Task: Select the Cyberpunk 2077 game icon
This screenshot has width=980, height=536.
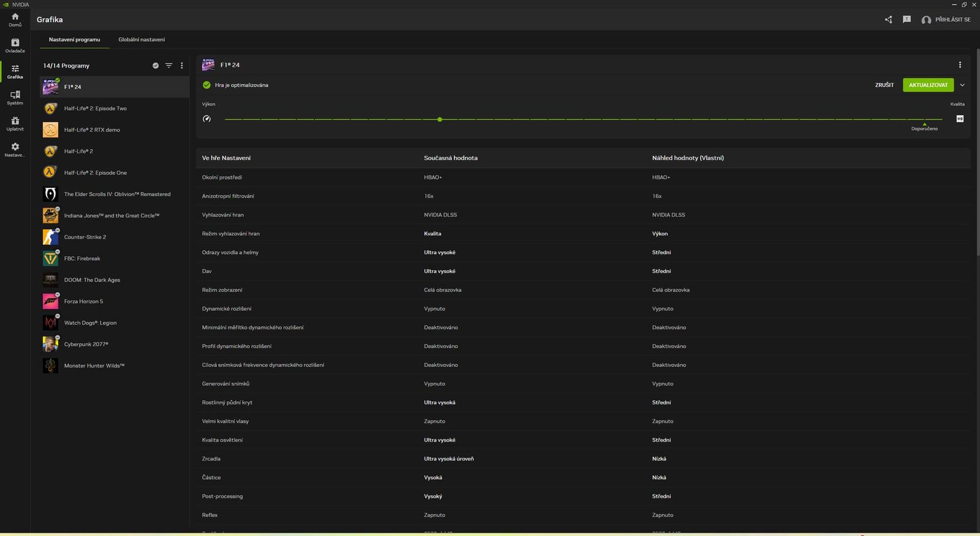Action: tap(50, 344)
